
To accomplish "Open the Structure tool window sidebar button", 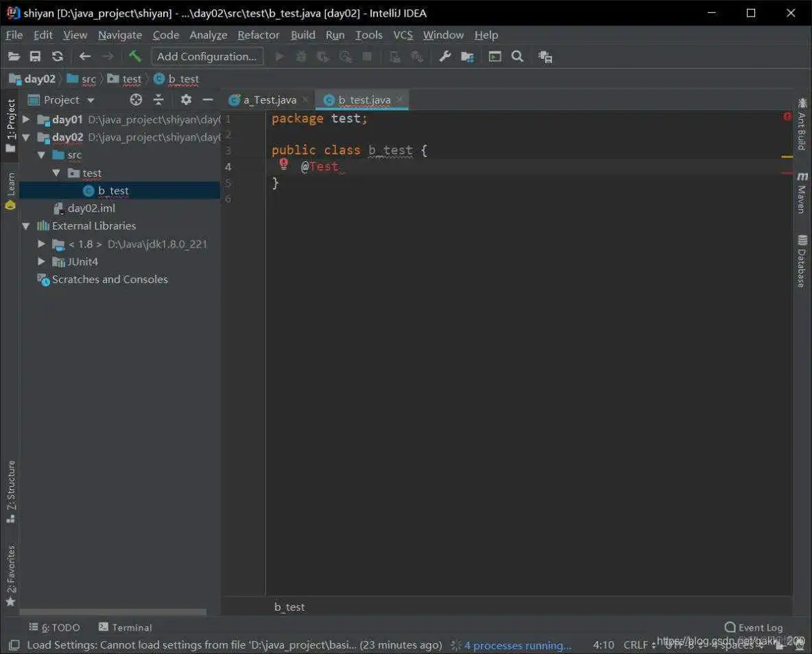I will 10,488.
